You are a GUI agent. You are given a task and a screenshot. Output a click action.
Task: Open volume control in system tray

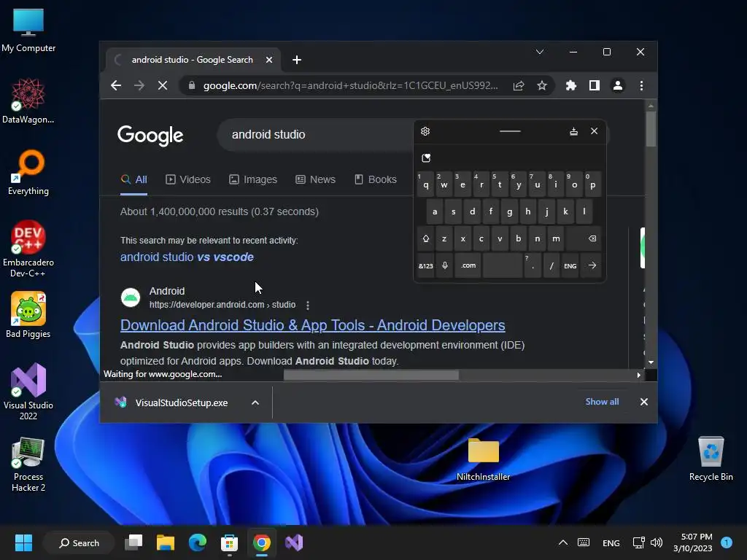(657, 542)
